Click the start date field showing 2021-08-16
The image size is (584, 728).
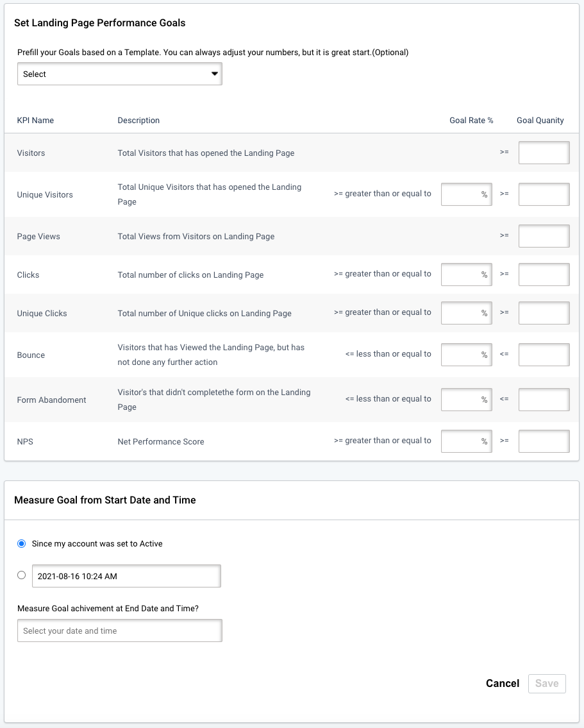(126, 575)
